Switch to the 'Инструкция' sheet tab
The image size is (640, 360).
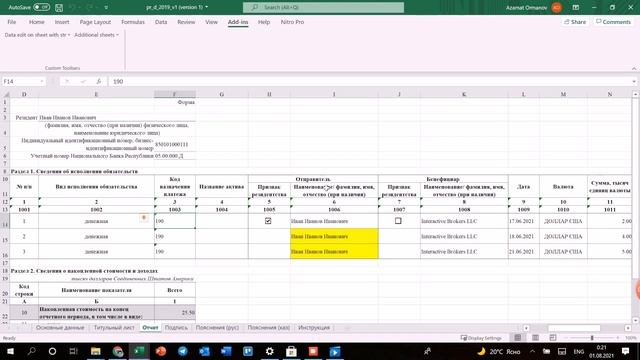[314, 328]
